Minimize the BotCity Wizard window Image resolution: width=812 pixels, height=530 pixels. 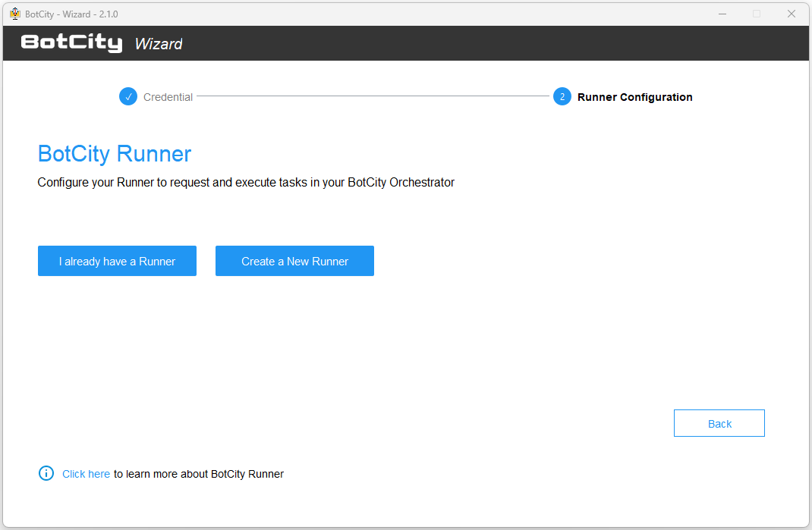pyautogui.click(x=722, y=14)
